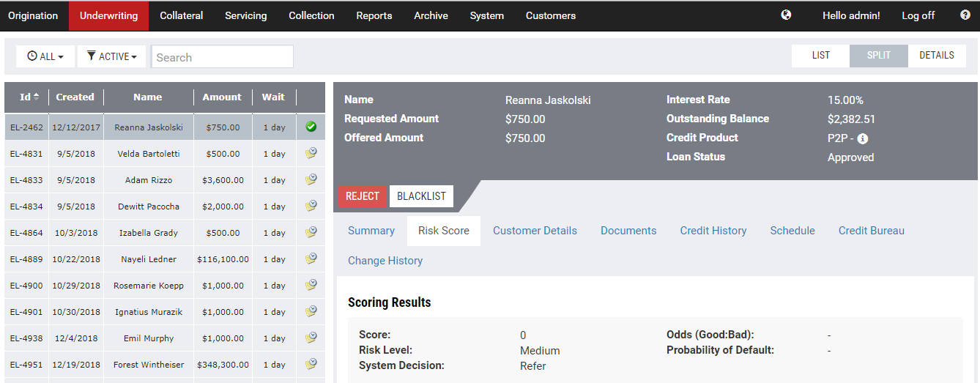The height and width of the screenshot is (383, 980).
Task: Click status icon in Forest Wintheiser row
Action: [311, 365]
